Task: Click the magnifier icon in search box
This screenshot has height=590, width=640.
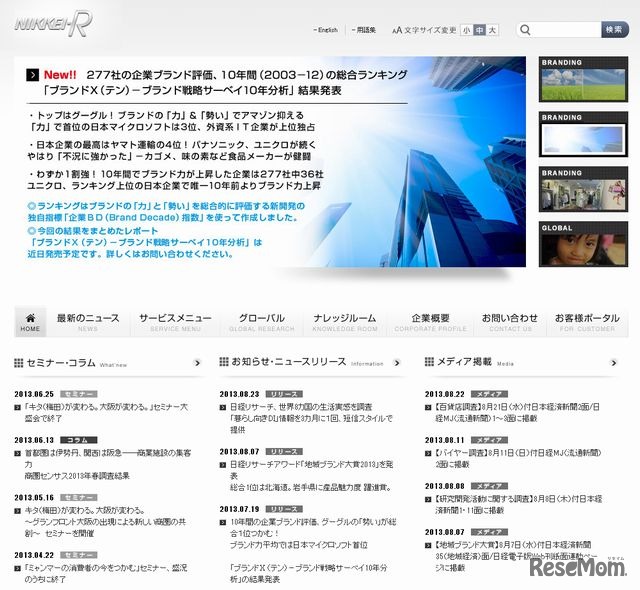Action: [x=526, y=30]
